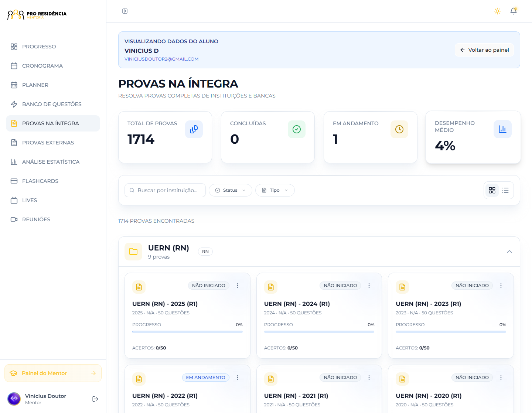Click the Desempenho Médio bar chart icon

pos(502,129)
